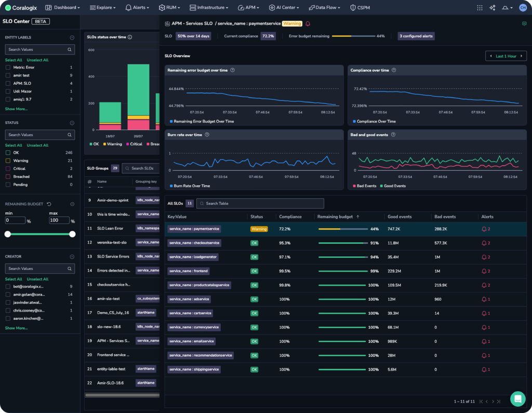The height and width of the screenshot is (413, 532).
Task: Open the Last 1 Hour time range picker
Action: pyautogui.click(x=506, y=56)
